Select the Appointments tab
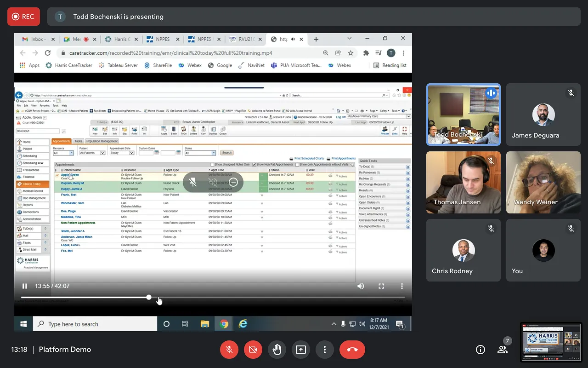The image size is (588, 368). pos(61,141)
